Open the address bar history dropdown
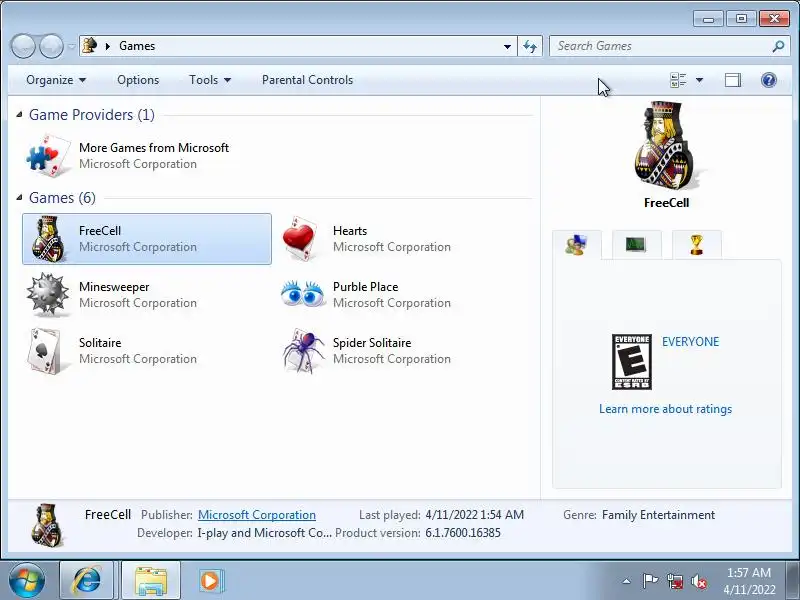800x600 pixels. pyautogui.click(x=507, y=46)
